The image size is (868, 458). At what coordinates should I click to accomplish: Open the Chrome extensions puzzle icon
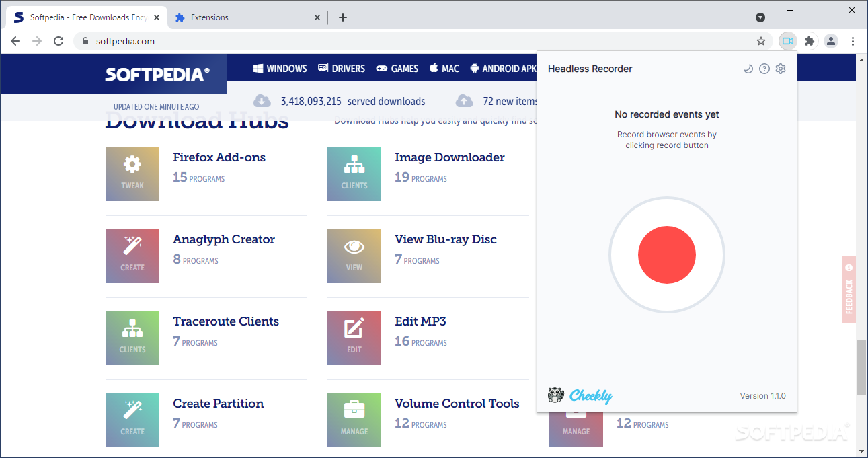click(810, 41)
